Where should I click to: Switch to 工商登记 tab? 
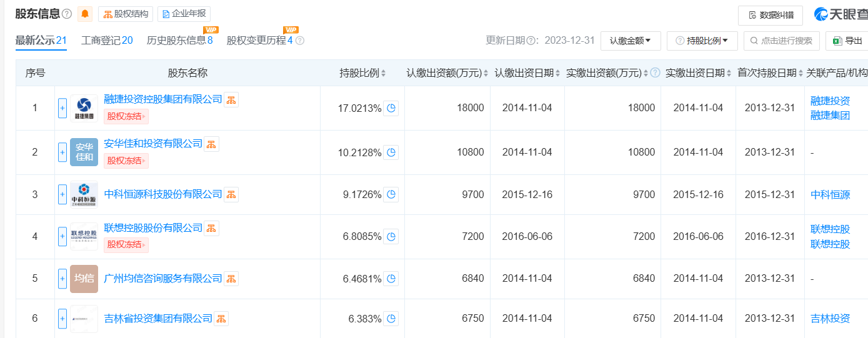pos(107,41)
